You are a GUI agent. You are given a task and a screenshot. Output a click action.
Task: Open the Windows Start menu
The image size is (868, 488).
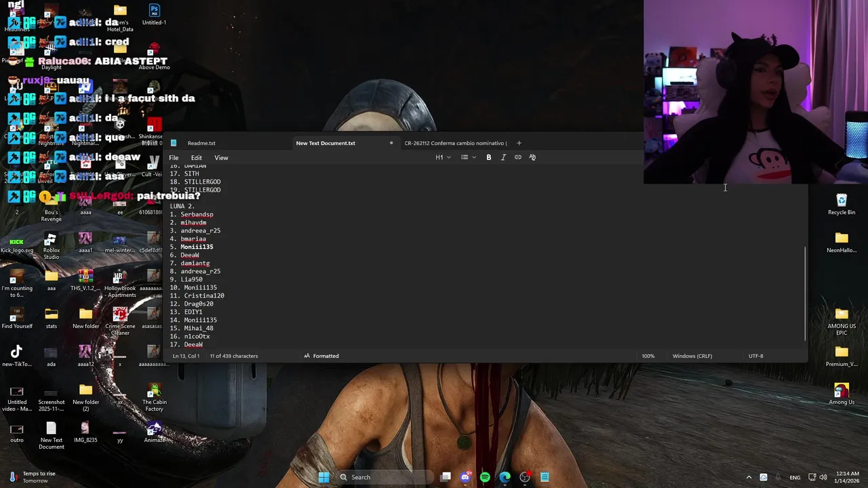tap(323, 477)
